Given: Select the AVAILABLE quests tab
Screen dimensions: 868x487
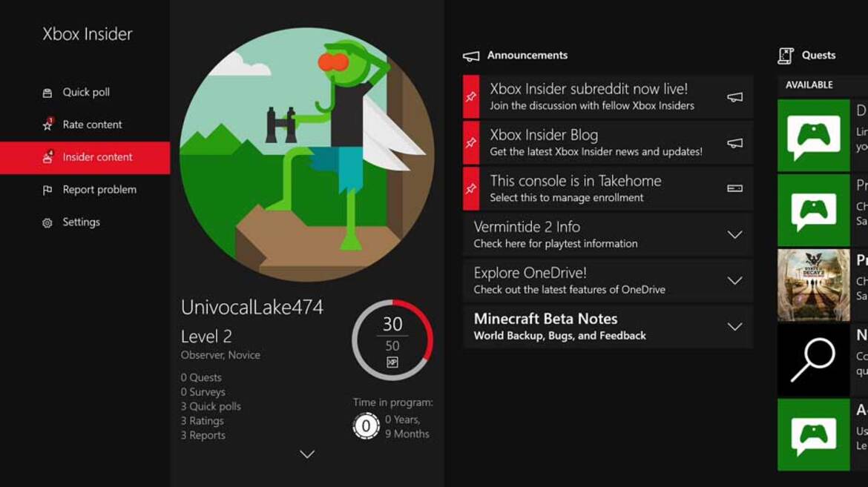Looking at the screenshot, I should click(809, 85).
